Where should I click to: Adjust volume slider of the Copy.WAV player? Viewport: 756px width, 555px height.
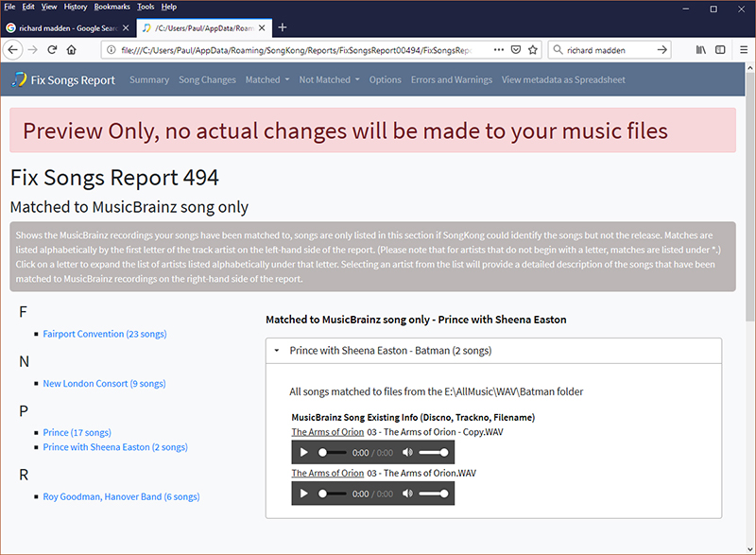click(x=434, y=452)
